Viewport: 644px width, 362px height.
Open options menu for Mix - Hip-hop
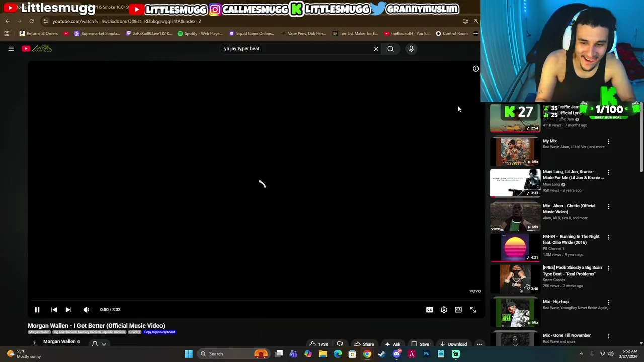608,302
